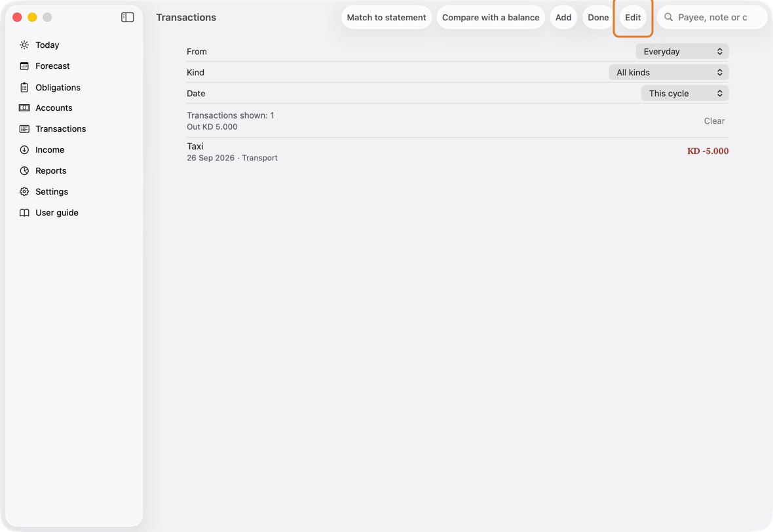Click the Settings gear icon
The image size is (773, 532).
(x=24, y=192)
